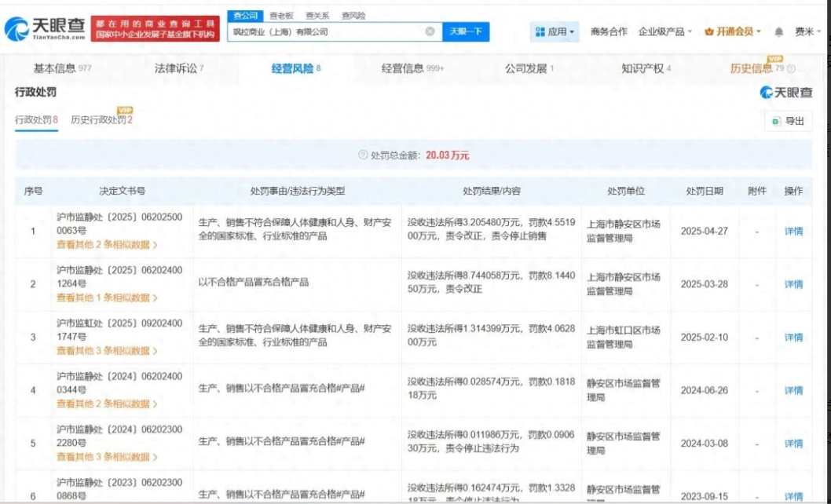Switch to the 法律诉讼 tab

click(178, 68)
